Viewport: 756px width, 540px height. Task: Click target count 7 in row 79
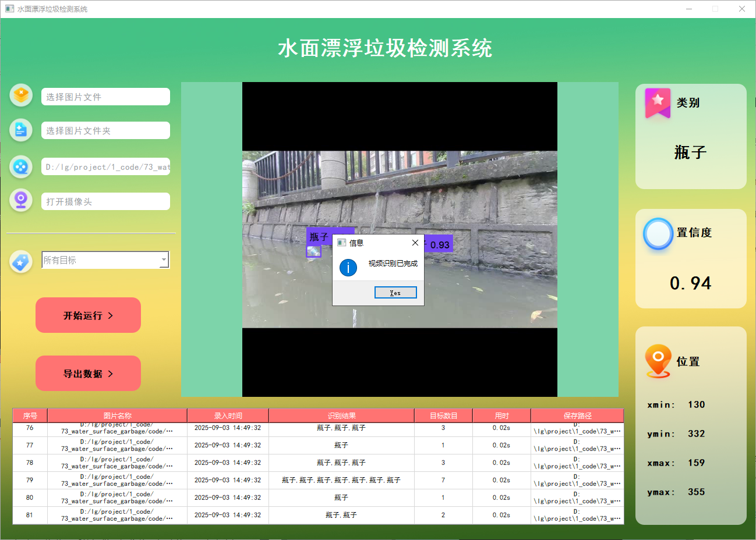point(443,480)
